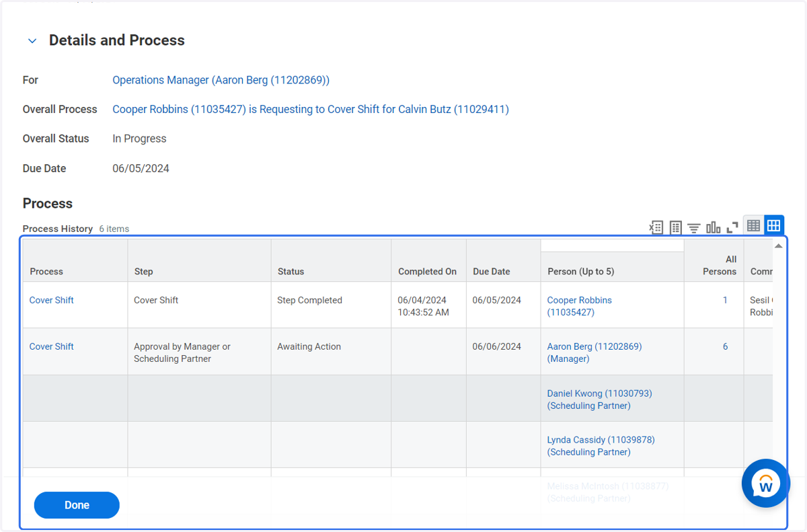807x532 pixels.
Task: Select the Awaiting Action status cell
Action: pos(332,351)
